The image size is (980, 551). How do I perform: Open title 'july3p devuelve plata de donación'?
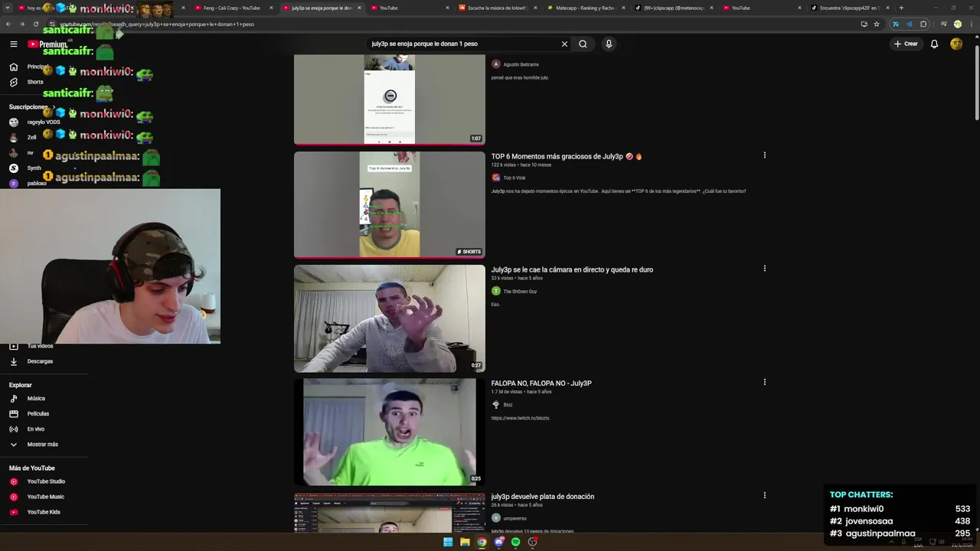click(x=543, y=497)
